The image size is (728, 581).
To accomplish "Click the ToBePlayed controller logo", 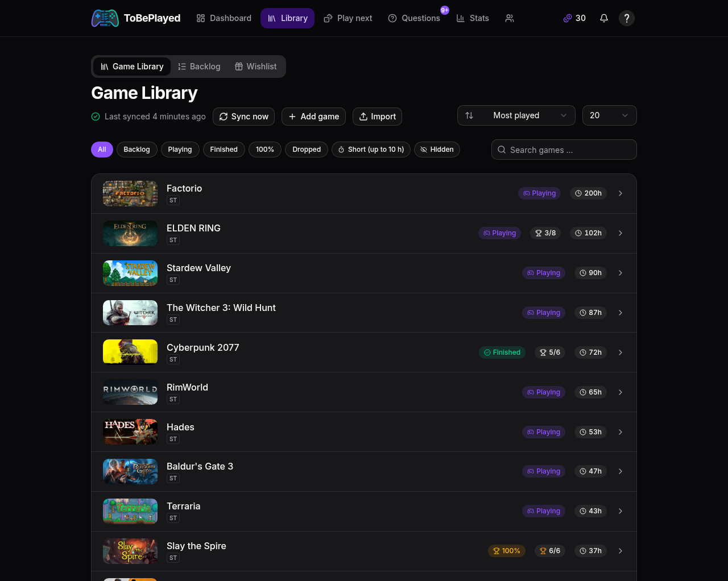I will click(x=105, y=18).
